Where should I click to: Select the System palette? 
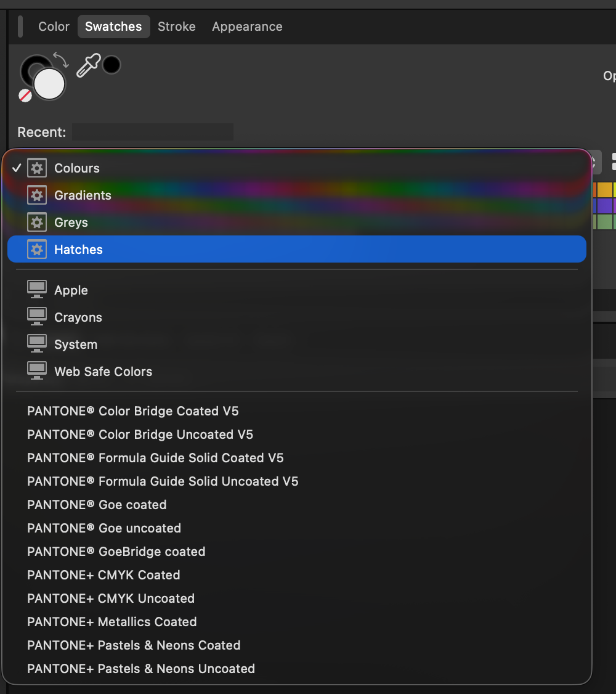(x=297, y=345)
